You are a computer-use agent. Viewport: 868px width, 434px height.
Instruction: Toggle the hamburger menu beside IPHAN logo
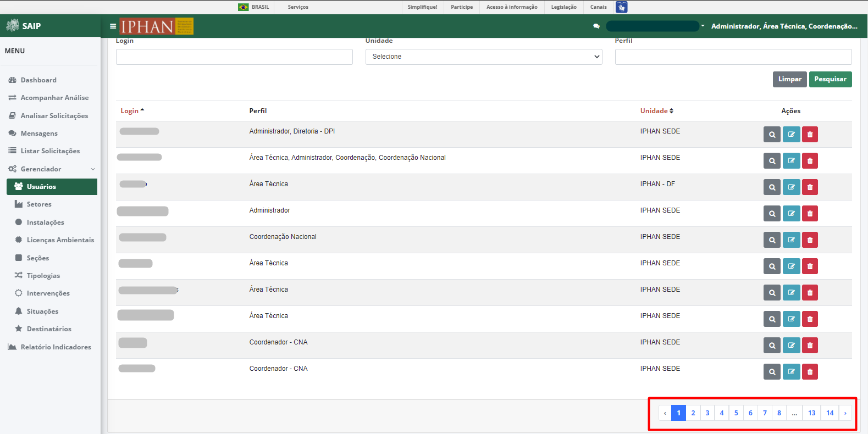click(113, 26)
